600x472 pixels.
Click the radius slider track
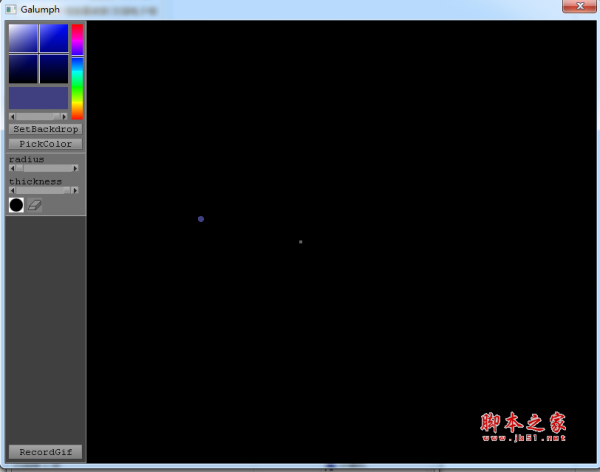(x=44, y=168)
